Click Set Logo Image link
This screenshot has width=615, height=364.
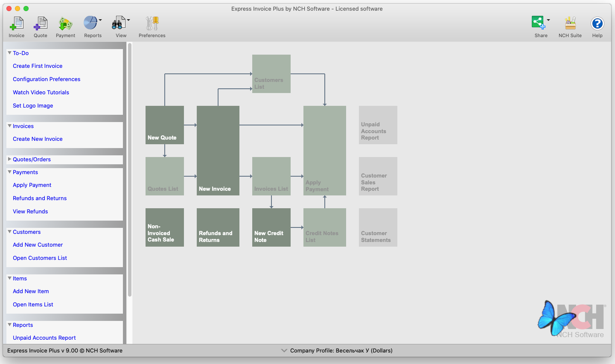[x=33, y=106]
